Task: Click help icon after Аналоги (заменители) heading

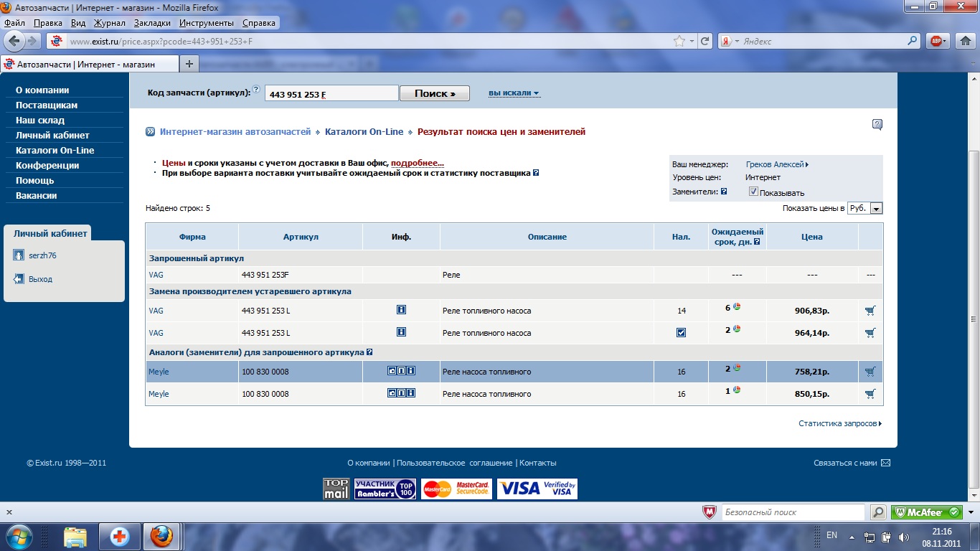Action: click(369, 352)
